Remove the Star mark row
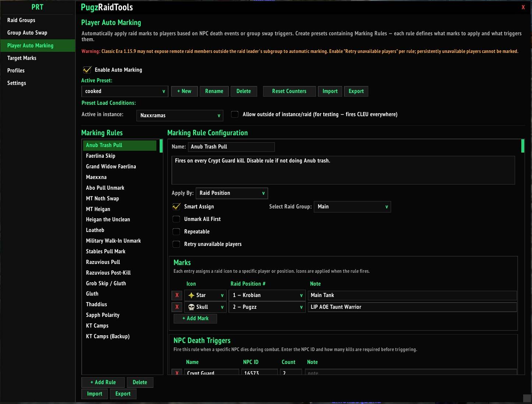Viewport: 532px width, 404px height. click(x=177, y=295)
